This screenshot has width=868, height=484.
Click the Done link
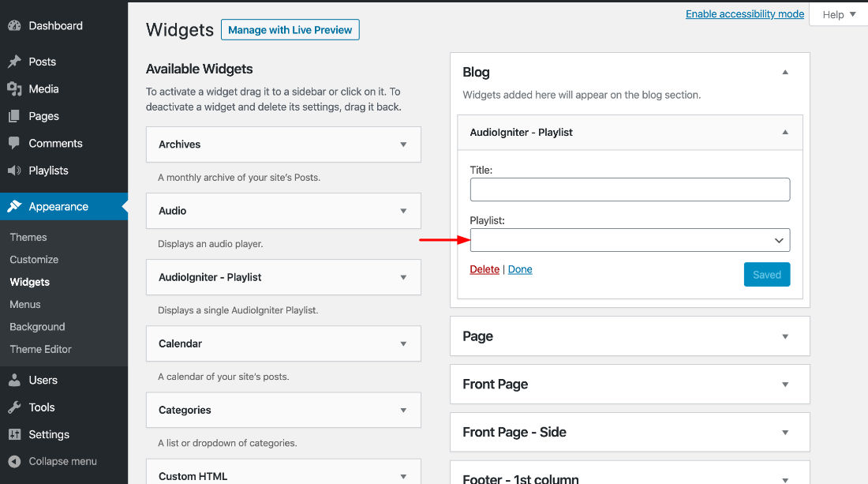point(520,269)
